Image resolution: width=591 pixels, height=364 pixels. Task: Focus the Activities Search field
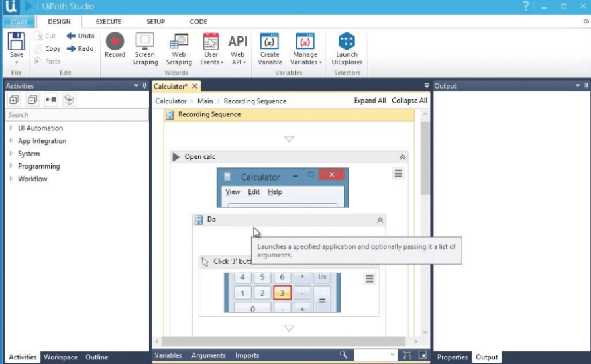[x=77, y=114]
